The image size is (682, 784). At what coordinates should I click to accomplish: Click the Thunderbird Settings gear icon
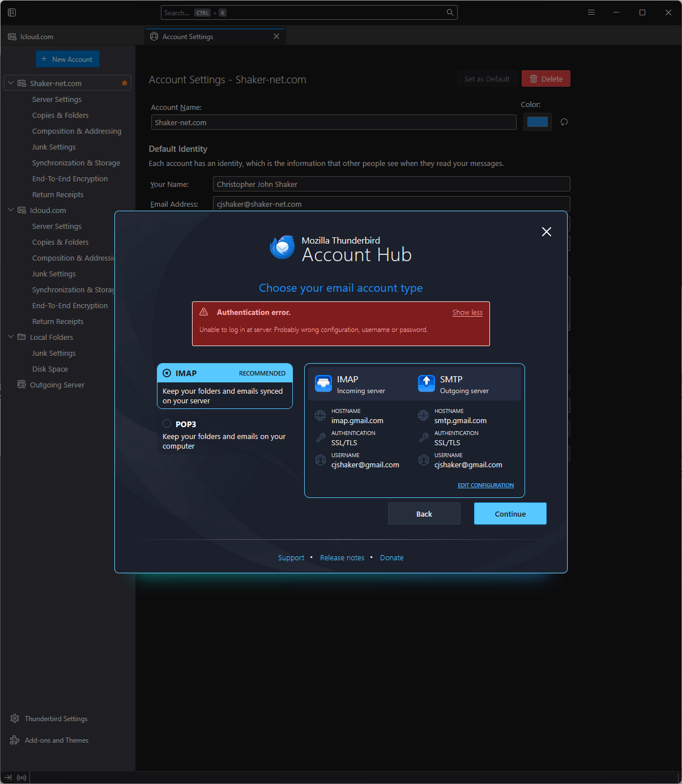pos(15,718)
